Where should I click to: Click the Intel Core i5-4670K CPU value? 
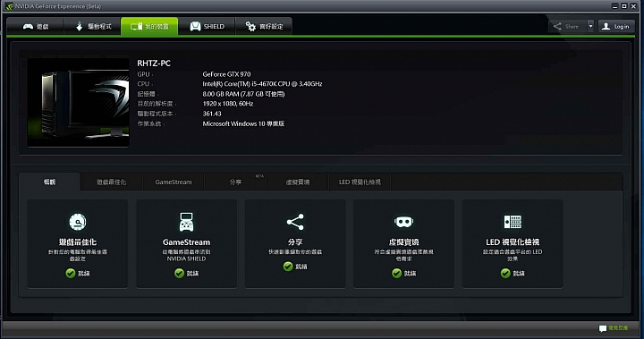point(262,84)
